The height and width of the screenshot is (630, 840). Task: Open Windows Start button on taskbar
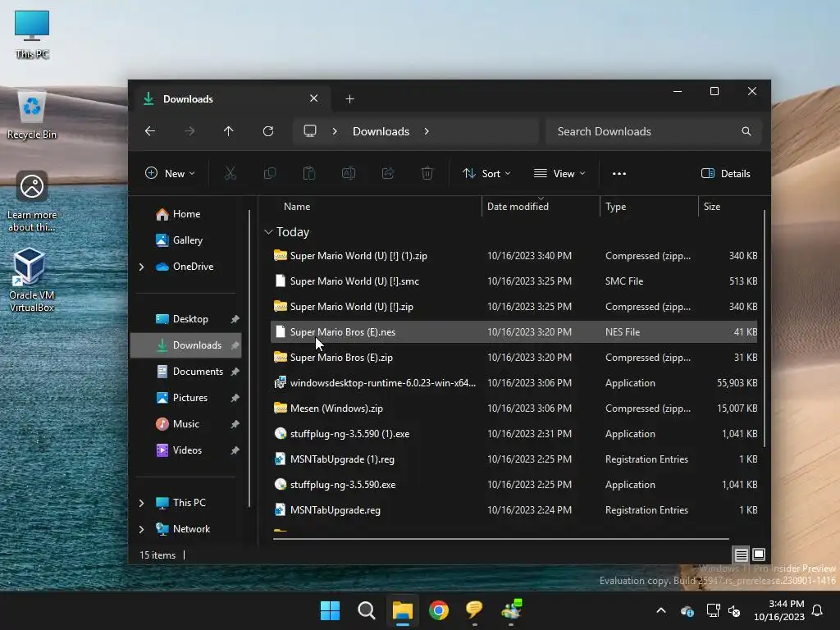tap(330, 610)
